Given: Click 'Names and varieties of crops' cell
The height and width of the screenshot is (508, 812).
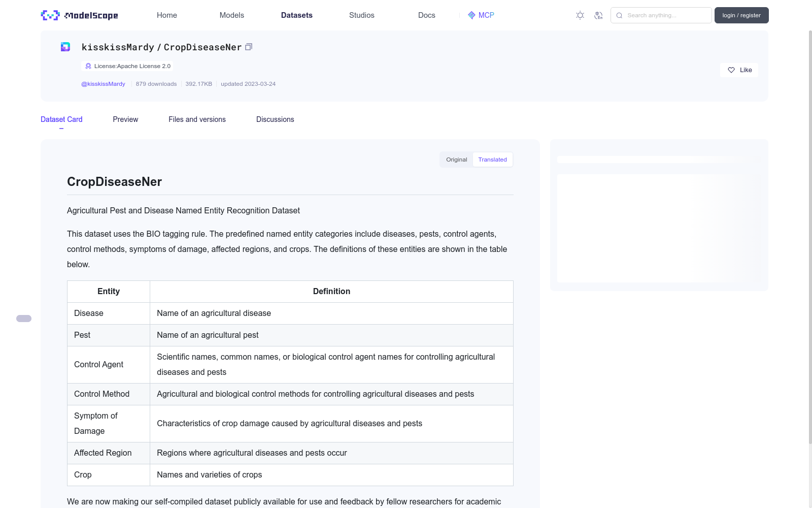Looking at the screenshot, I should (331, 475).
